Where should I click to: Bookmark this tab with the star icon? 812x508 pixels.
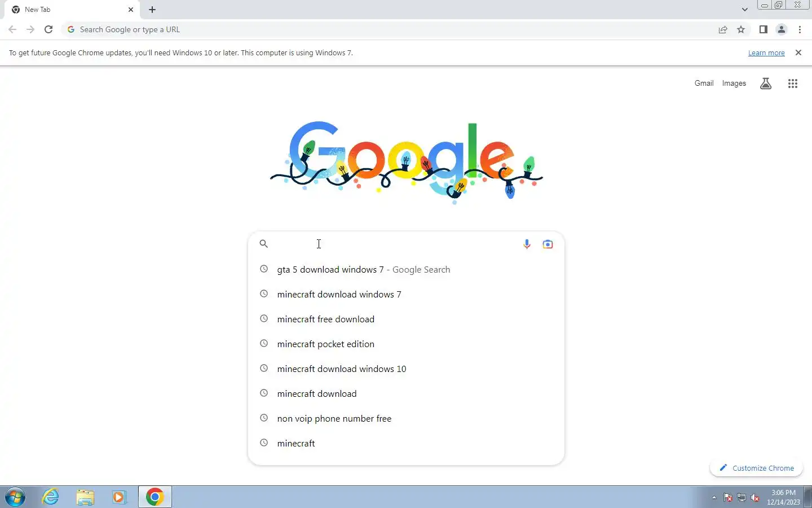(x=741, y=29)
